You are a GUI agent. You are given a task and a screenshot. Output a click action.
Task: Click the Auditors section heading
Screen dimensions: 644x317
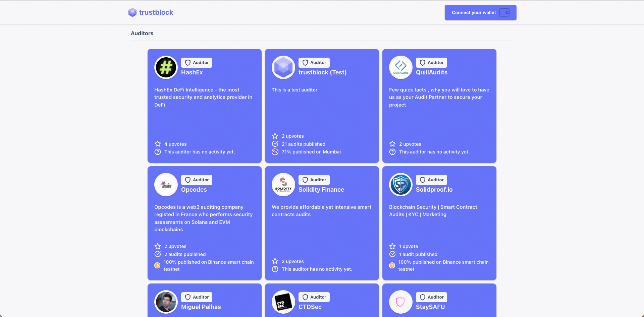pyautogui.click(x=142, y=33)
